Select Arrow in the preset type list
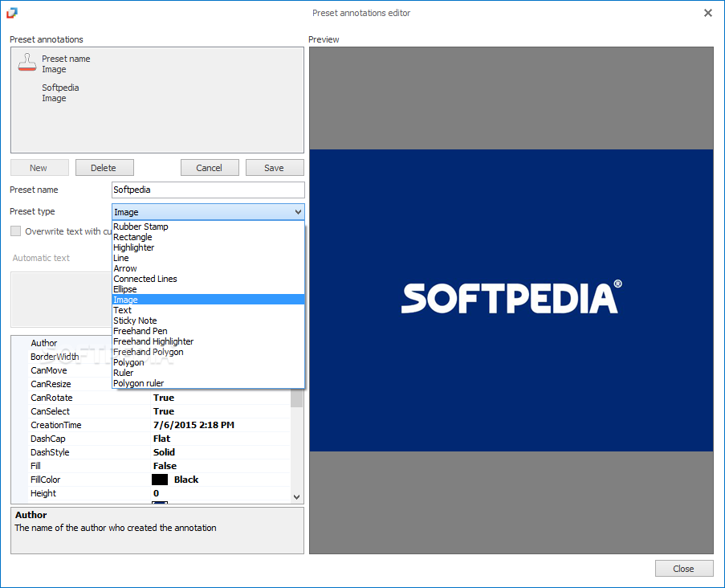This screenshot has height=588, width=725. click(208, 268)
